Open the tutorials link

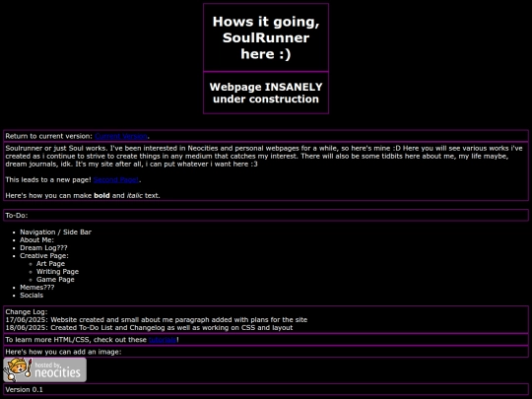tap(163, 340)
